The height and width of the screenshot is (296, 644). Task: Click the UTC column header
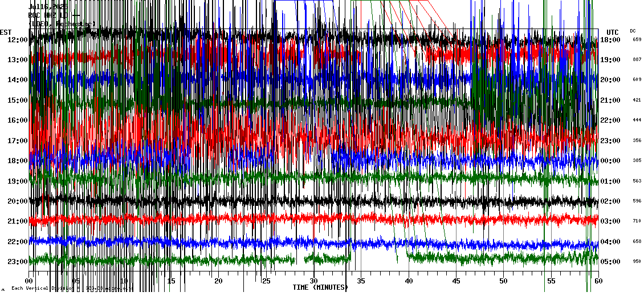coord(612,32)
